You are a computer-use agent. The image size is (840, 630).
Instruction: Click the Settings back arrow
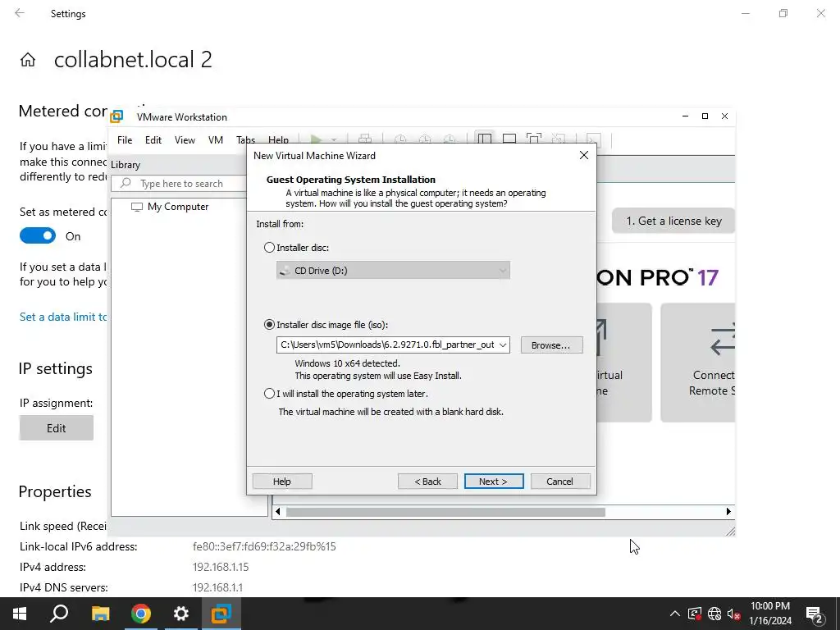tap(20, 13)
